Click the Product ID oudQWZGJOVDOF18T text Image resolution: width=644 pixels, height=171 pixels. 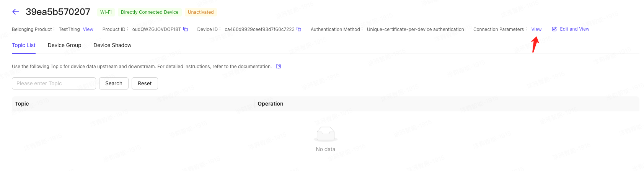coord(157,29)
